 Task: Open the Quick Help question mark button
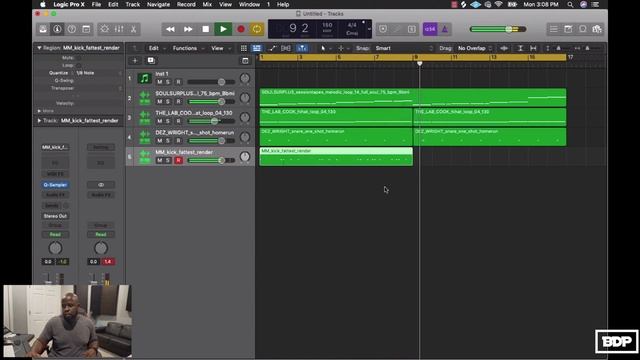(x=71, y=29)
